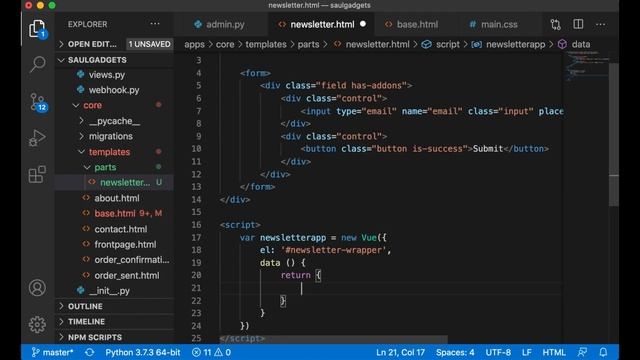The height and width of the screenshot is (360, 640).
Task: Click the unsaved dot on newsletter.html tab
Action: pyautogui.click(x=362, y=24)
